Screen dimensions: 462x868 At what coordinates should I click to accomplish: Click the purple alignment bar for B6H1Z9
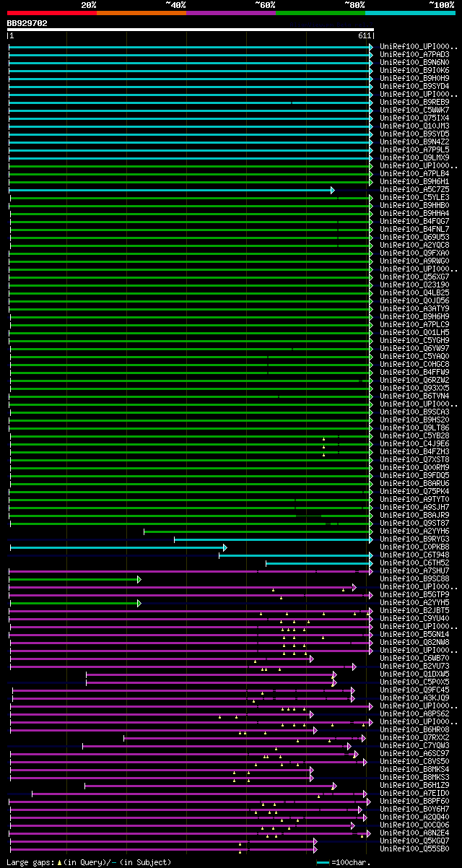(x=211, y=786)
